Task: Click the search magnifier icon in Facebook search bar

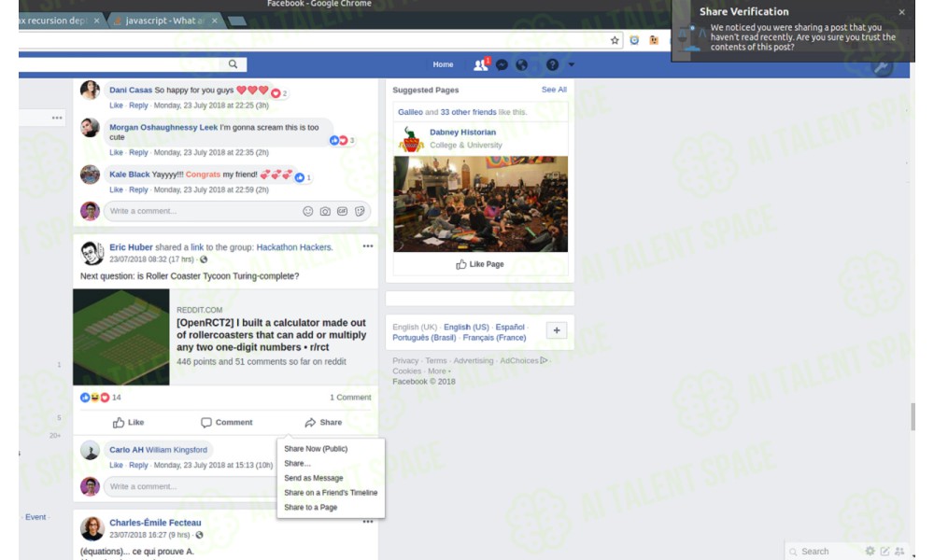Action: (233, 64)
